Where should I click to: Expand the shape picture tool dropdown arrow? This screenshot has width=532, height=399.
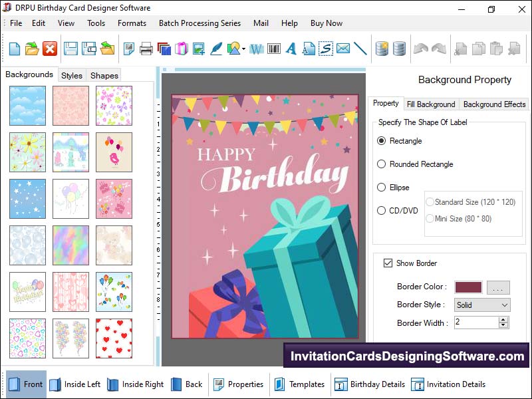point(244,49)
